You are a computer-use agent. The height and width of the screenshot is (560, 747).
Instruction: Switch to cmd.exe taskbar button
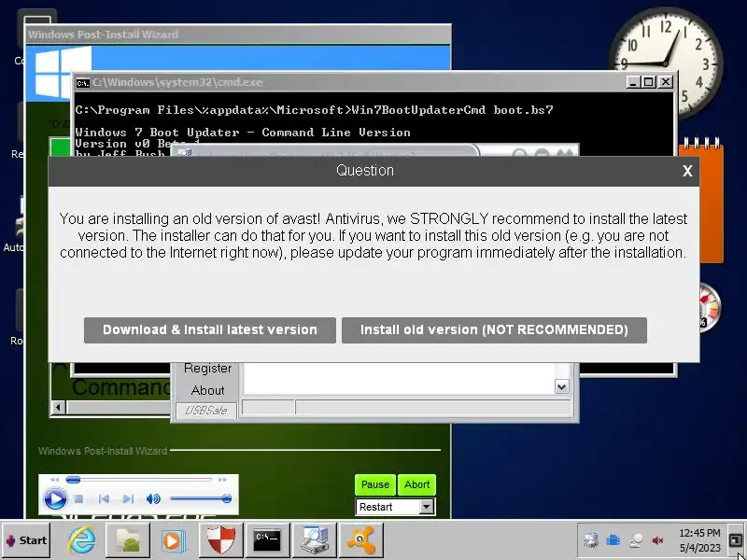267,540
